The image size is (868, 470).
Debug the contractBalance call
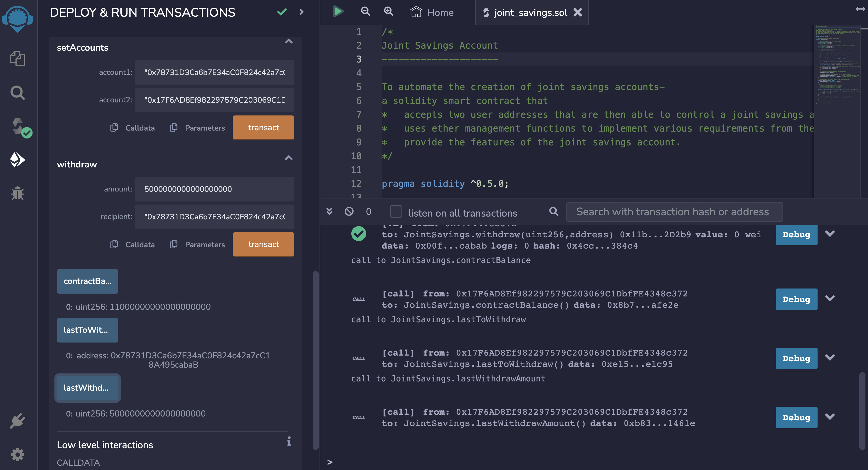click(796, 299)
